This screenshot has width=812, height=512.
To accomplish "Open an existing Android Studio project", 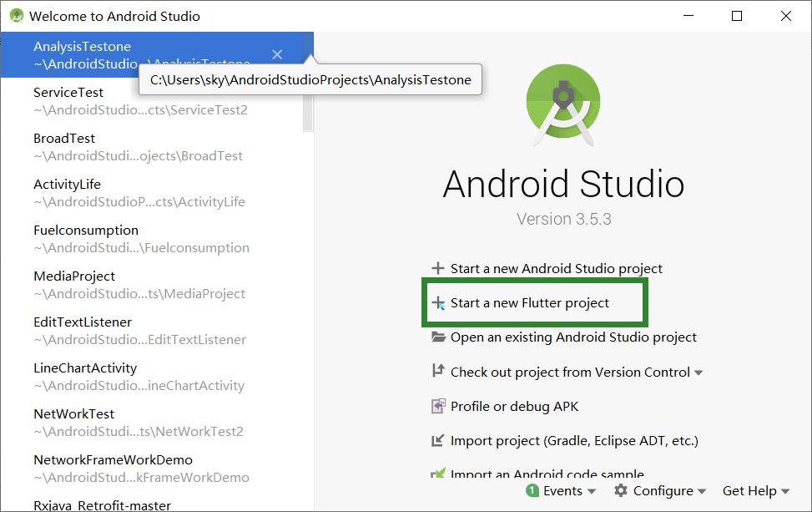I will pyautogui.click(x=573, y=337).
